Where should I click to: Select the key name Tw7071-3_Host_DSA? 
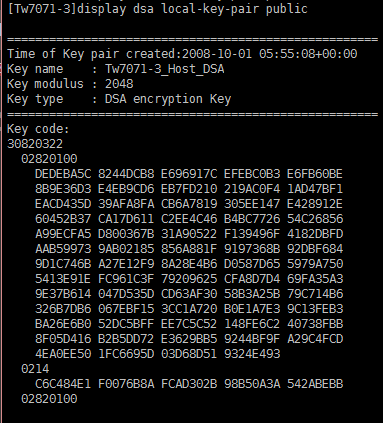[165, 69]
